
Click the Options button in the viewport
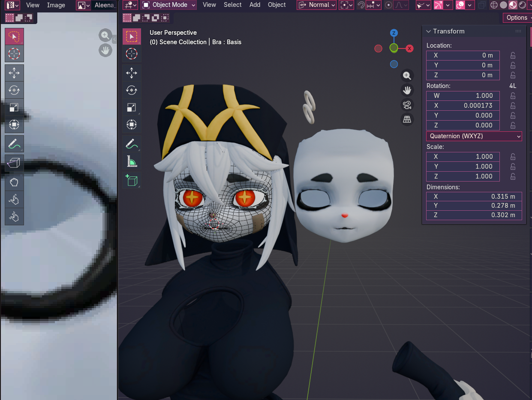[x=517, y=18]
